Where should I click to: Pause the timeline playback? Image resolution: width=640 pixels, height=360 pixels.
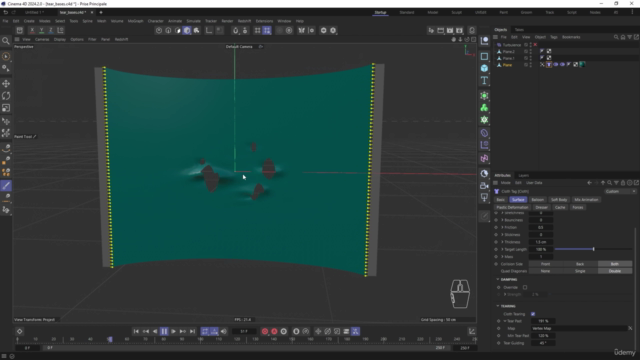click(x=164, y=331)
